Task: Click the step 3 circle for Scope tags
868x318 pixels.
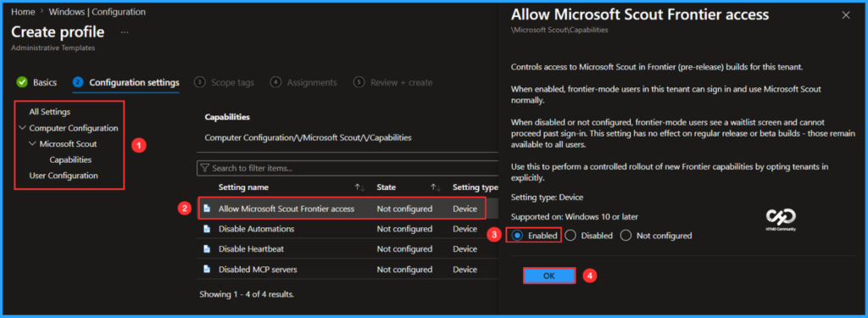Action: click(x=199, y=82)
